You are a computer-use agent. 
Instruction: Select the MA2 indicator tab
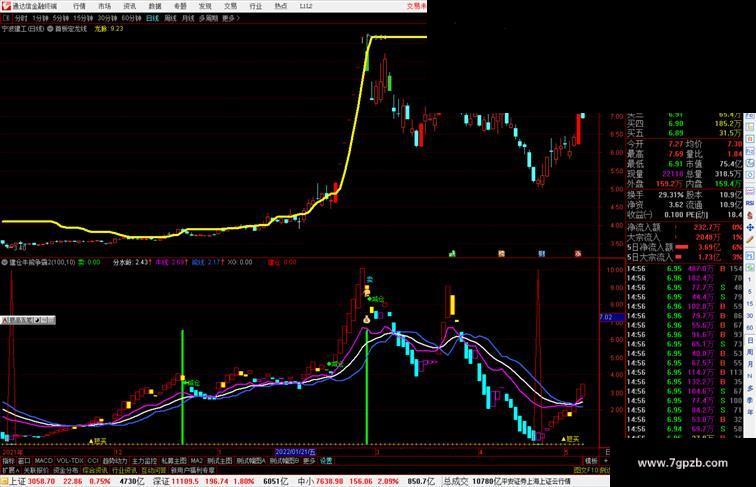(x=196, y=461)
